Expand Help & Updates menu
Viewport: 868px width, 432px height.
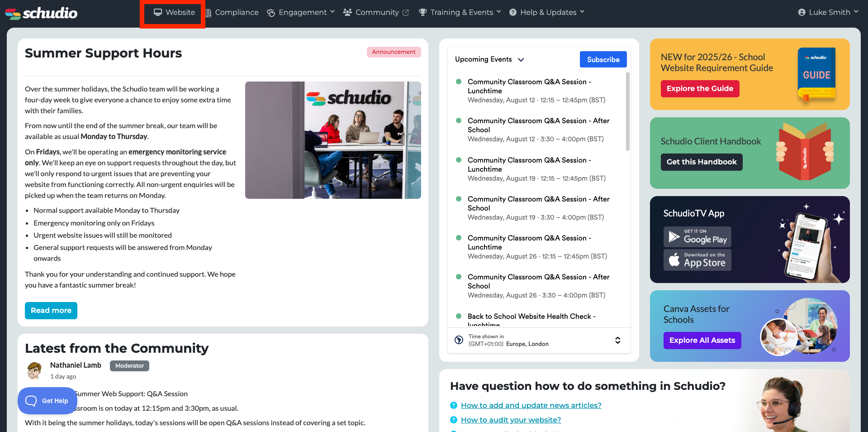pyautogui.click(x=547, y=12)
